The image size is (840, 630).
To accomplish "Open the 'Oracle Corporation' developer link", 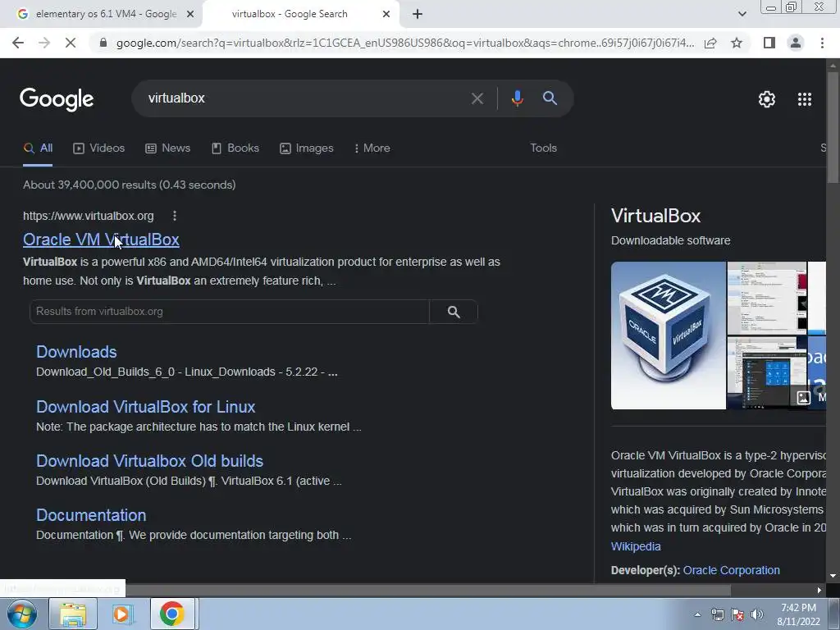I will click(731, 571).
